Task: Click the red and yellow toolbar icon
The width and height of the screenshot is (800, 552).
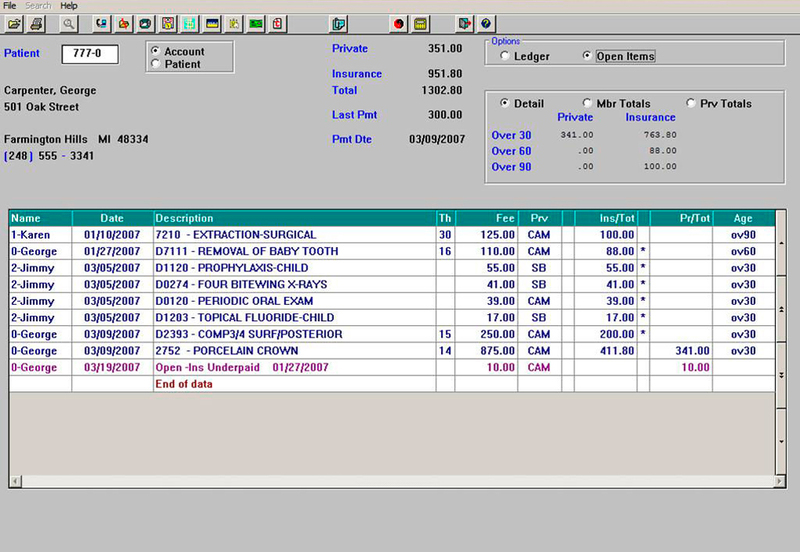Action: [x=124, y=24]
